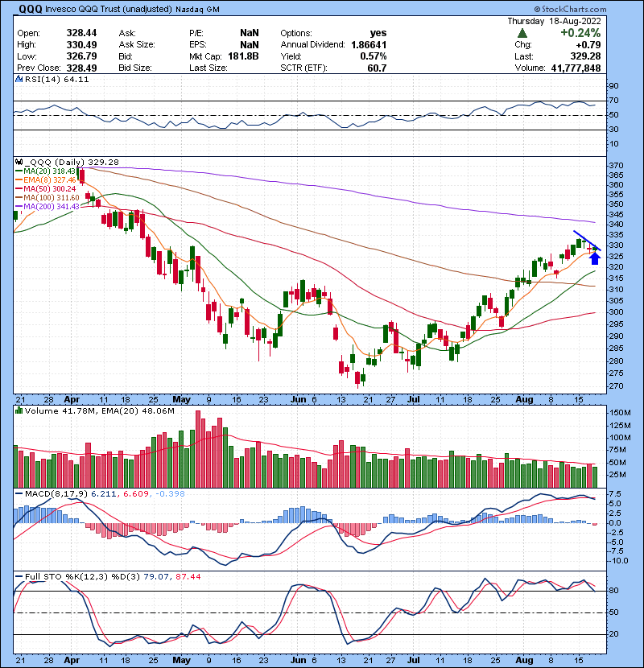Viewport: 644px width, 668px height.
Task: Click the EMA(8) 327.46 legend entry
Action: click(x=49, y=179)
